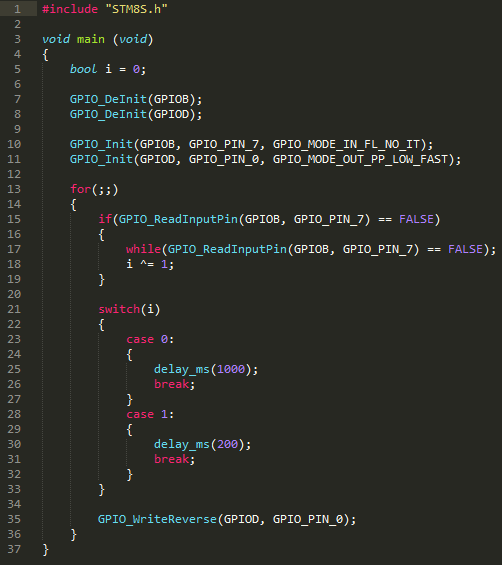Click line number 1 in the gutter
This screenshot has width=502, height=565.
coord(17,9)
